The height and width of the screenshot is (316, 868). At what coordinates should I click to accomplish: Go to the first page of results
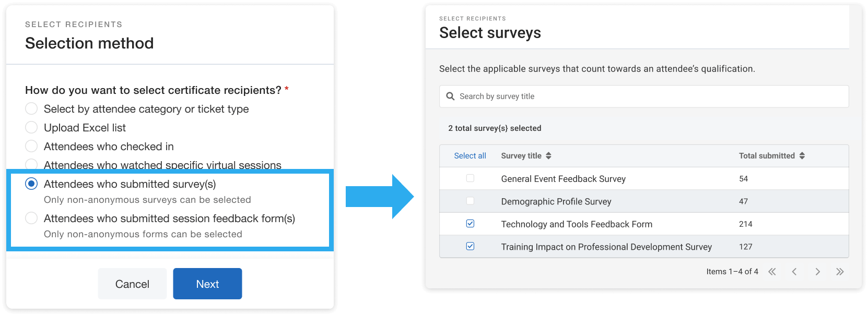[x=772, y=272]
